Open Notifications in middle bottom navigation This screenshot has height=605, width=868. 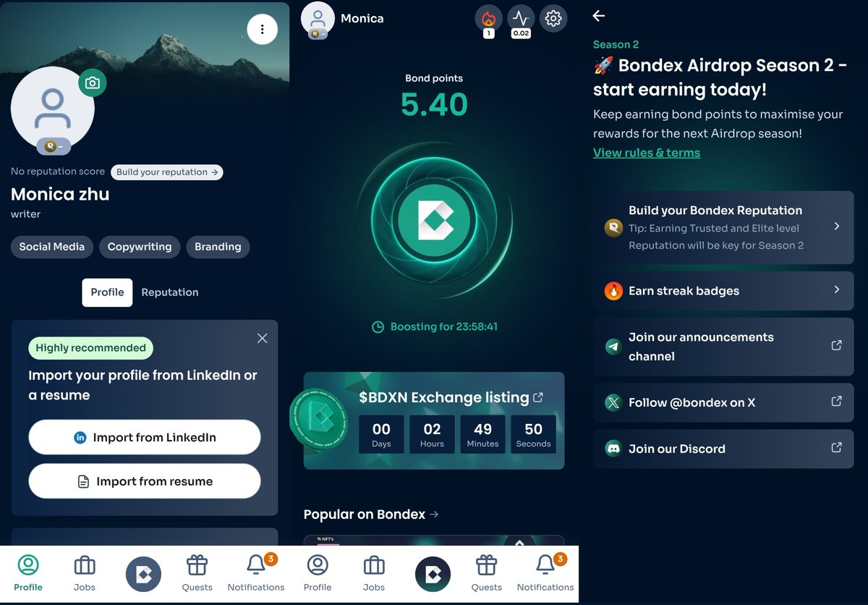coord(545,573)
